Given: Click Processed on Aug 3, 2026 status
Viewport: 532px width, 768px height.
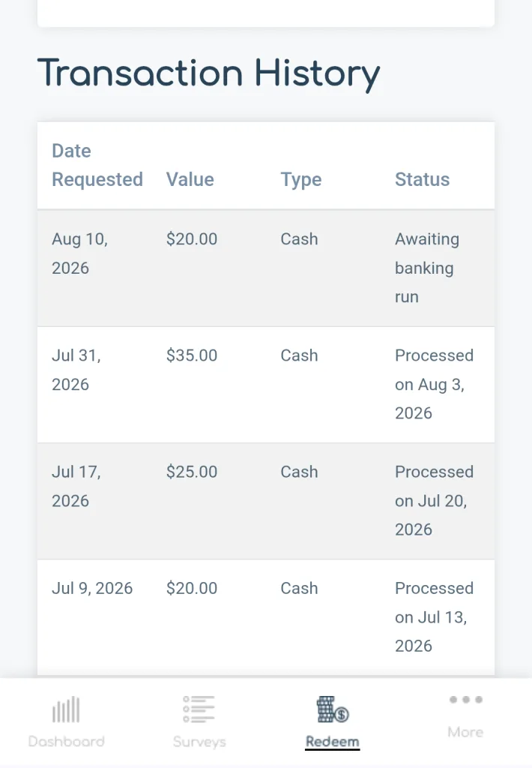Looking at the screenshot, I should pos(434,385).
